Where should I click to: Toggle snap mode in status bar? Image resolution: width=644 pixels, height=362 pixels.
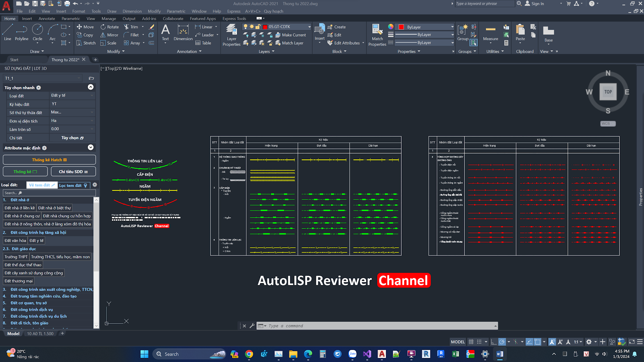[479, 342]
